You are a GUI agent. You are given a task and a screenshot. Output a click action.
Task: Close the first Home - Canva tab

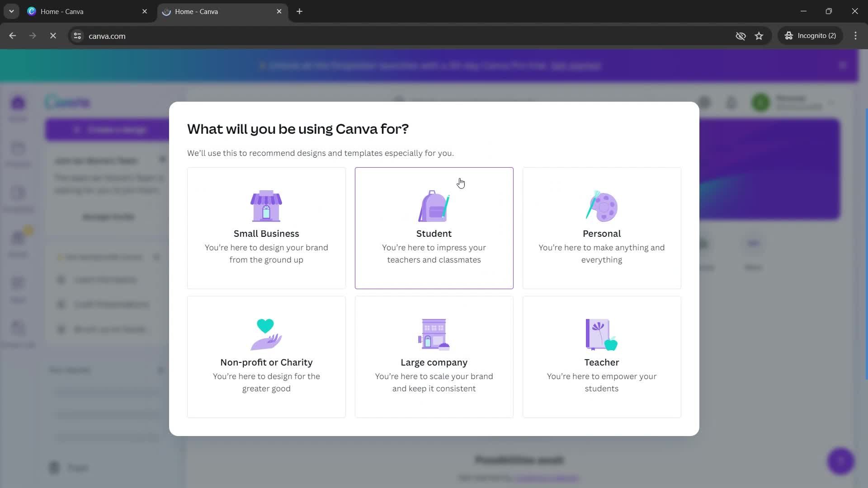145,11
